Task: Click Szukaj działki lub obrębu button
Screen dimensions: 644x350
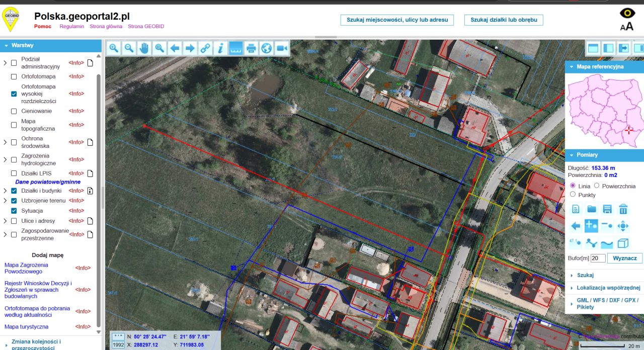Action: pos(504,20)
